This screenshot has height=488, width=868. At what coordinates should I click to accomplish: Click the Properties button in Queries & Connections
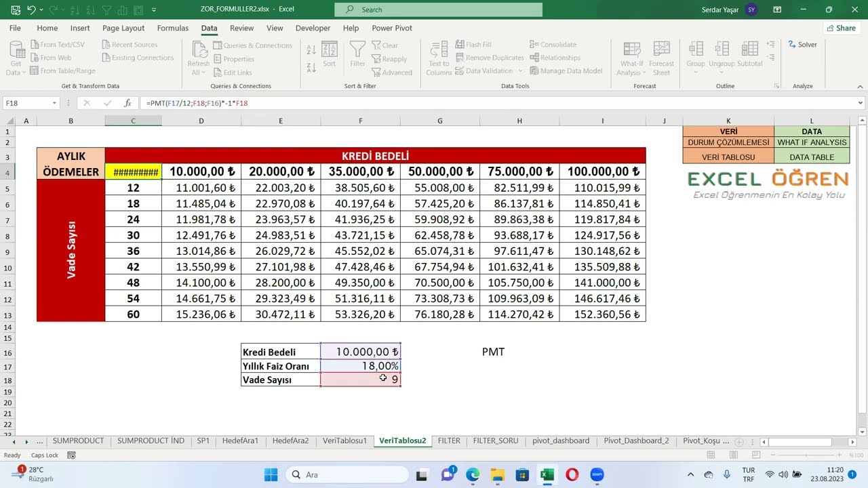click(234, 59)
